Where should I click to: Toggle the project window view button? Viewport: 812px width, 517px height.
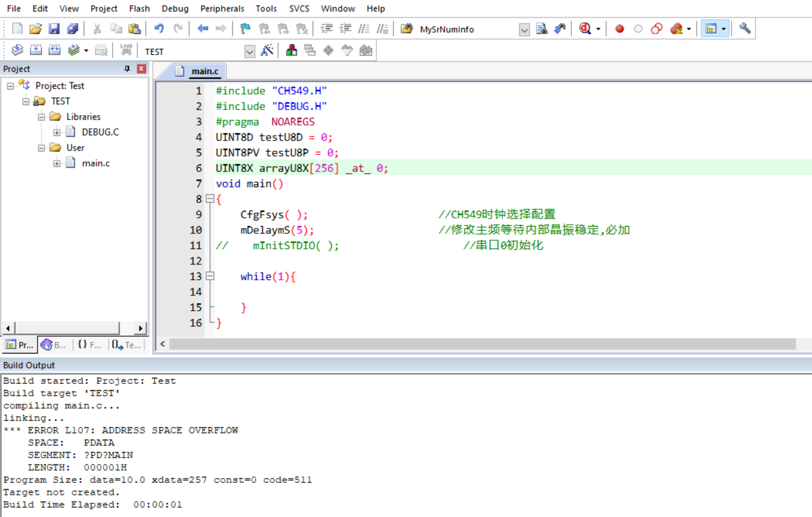pos(710,29)
